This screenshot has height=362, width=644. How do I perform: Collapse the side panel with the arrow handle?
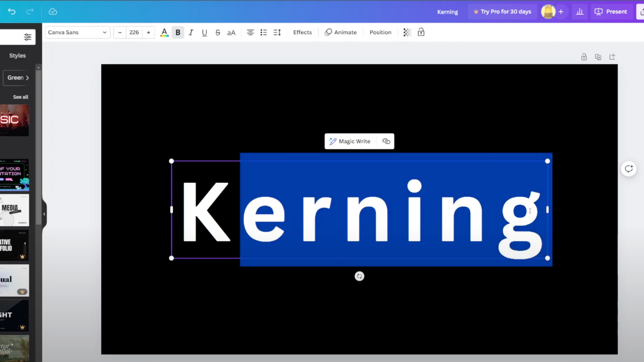click(44, 214)
